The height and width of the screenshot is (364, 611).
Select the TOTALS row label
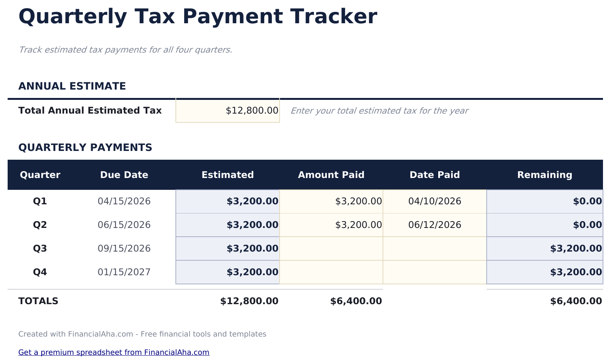[x=38, y=301]
